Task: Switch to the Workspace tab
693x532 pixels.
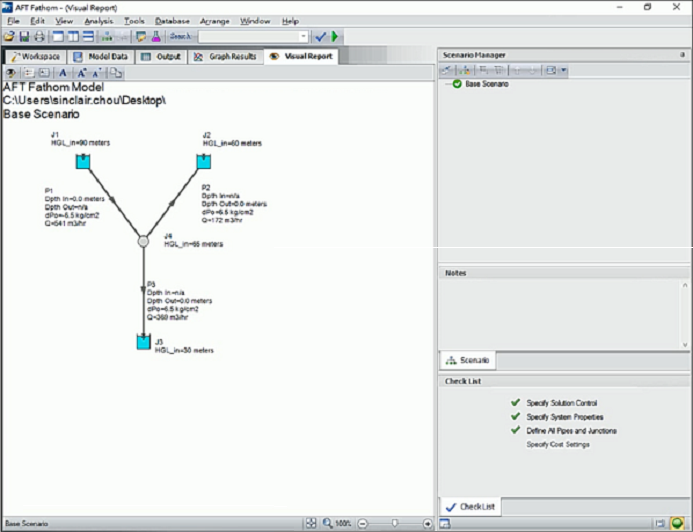Action: click(x=35, y=57)
